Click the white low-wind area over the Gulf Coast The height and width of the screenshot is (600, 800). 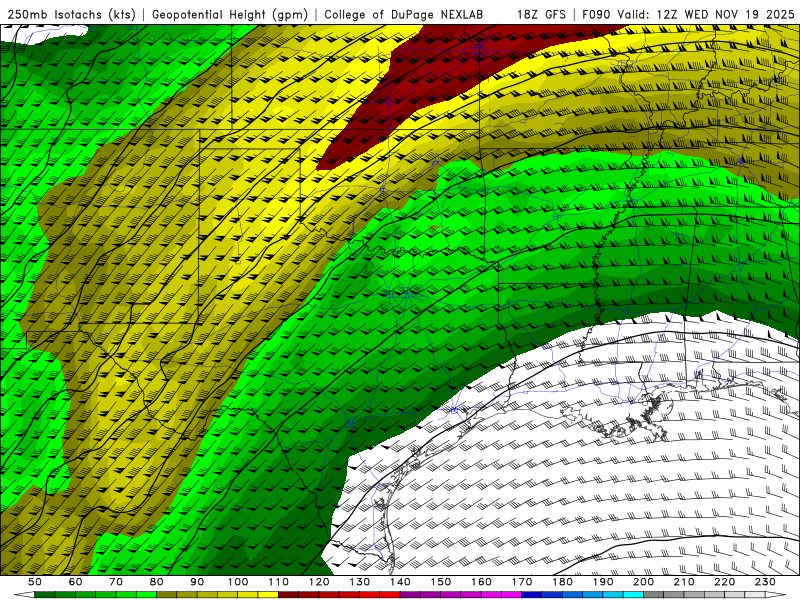(560, 450)
